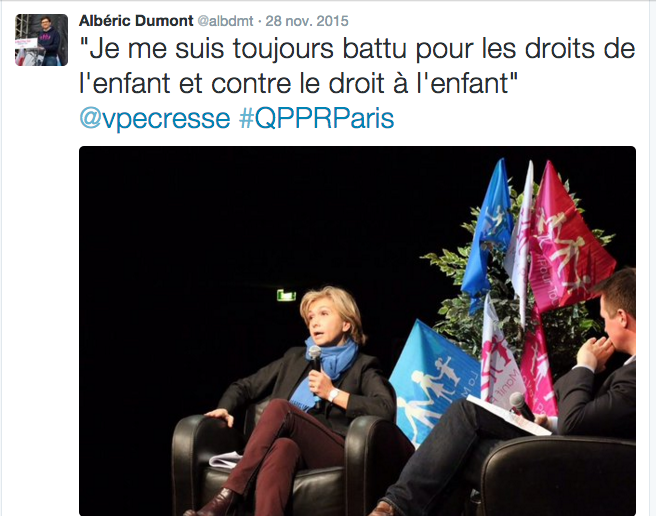Click the blue banner with family silhouette

tap(433, 381)
